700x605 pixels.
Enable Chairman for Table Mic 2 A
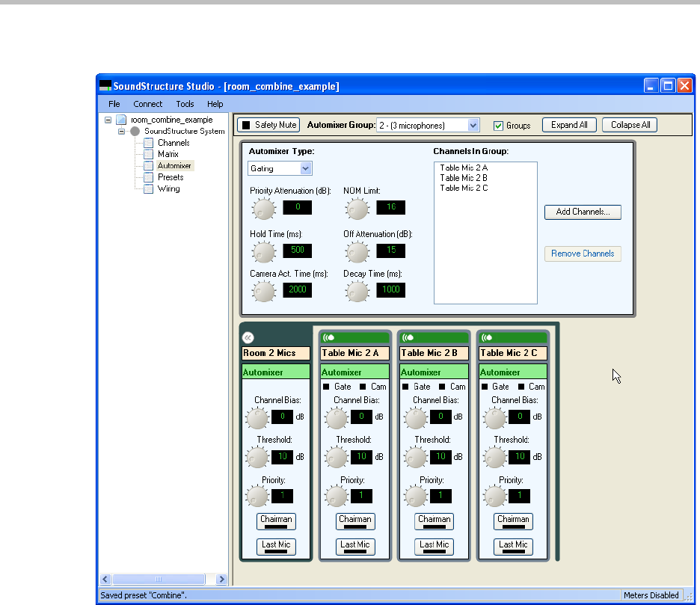[355, 521]
